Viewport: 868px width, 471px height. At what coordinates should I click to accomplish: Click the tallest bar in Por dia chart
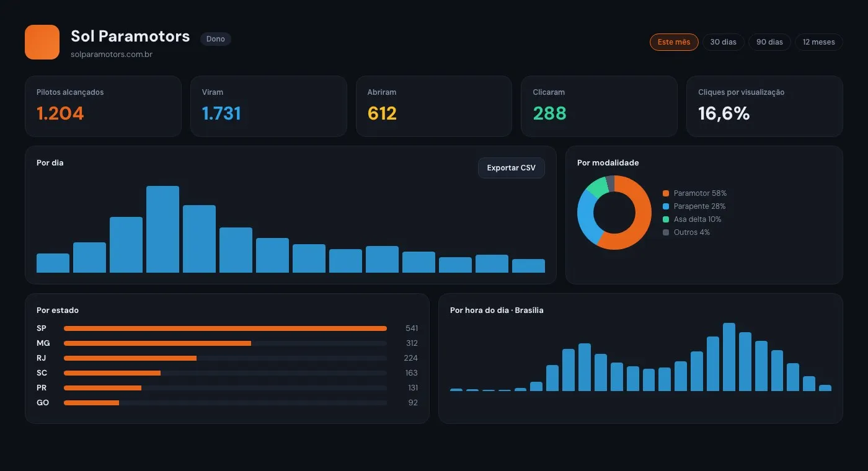coord(162,229)
